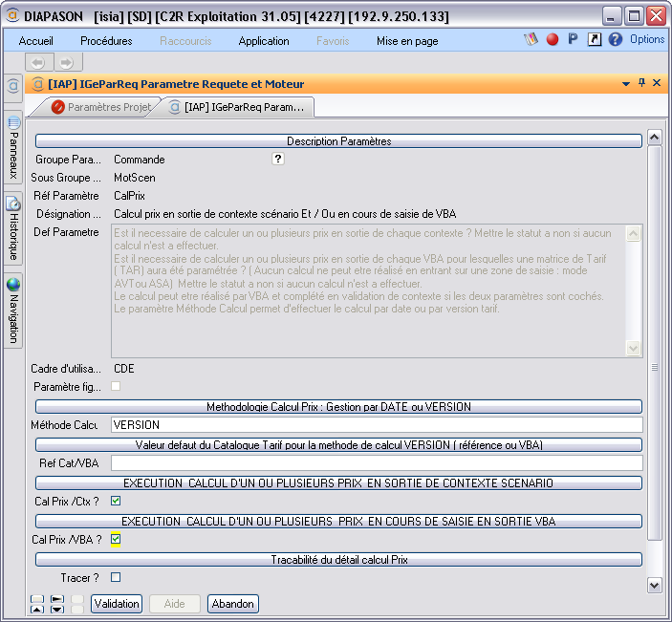This screenshot has height=622, width=672.
Task: Click the colored books icon in toolbar
Action: click(531, 40)
